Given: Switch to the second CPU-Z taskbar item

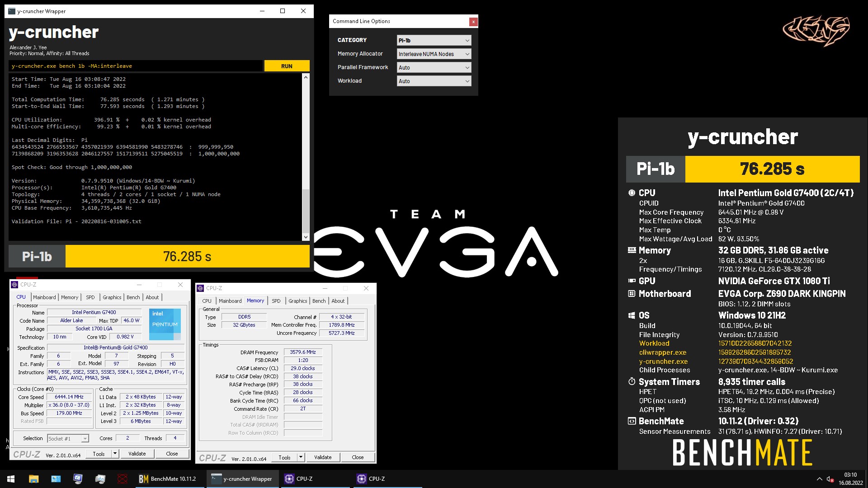Looking at the screenshot, I should [x=387, y=479].
